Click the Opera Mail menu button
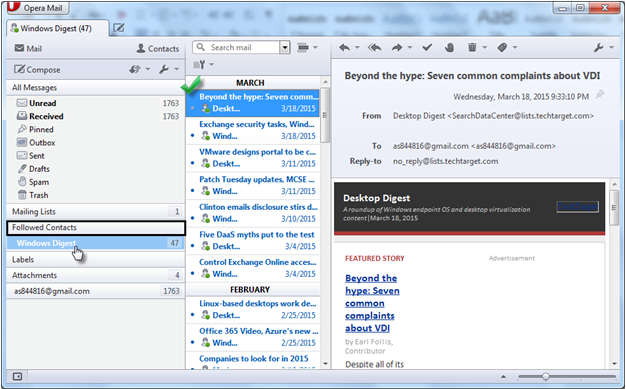Viewport: 626px width, 389px height. 38,8
